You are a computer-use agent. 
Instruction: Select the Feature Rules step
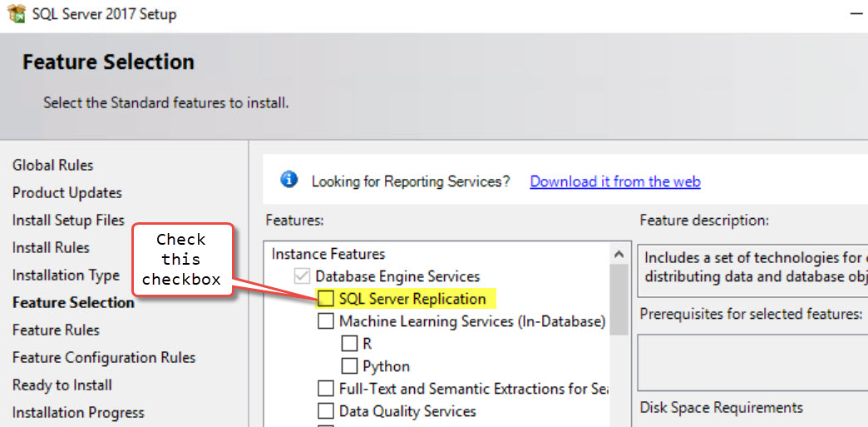(56, 330)
